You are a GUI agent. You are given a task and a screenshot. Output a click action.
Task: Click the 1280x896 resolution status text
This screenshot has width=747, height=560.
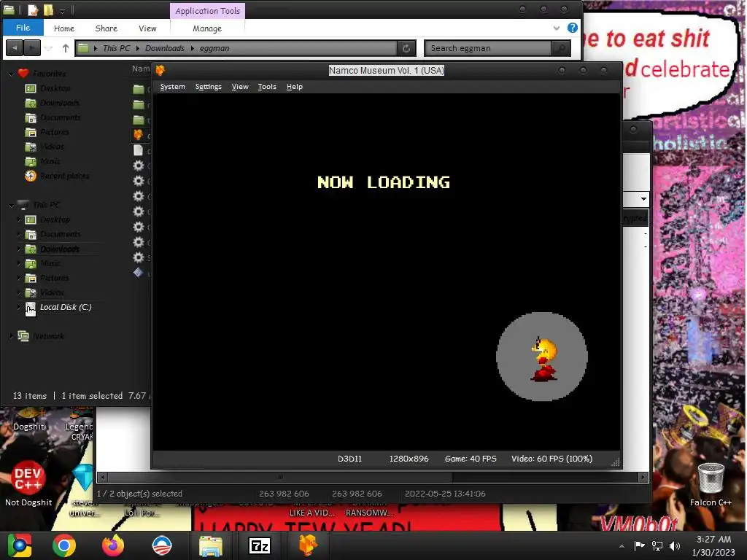pos(409,459)
